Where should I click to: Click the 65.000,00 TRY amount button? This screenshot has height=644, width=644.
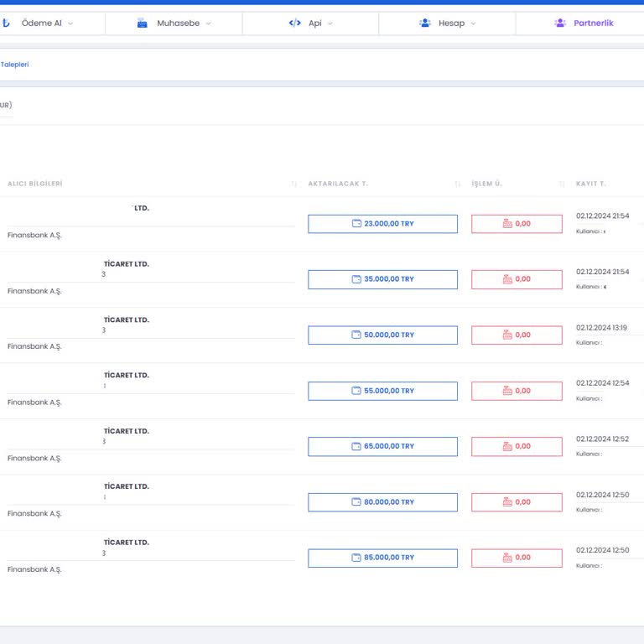[382, 446]
